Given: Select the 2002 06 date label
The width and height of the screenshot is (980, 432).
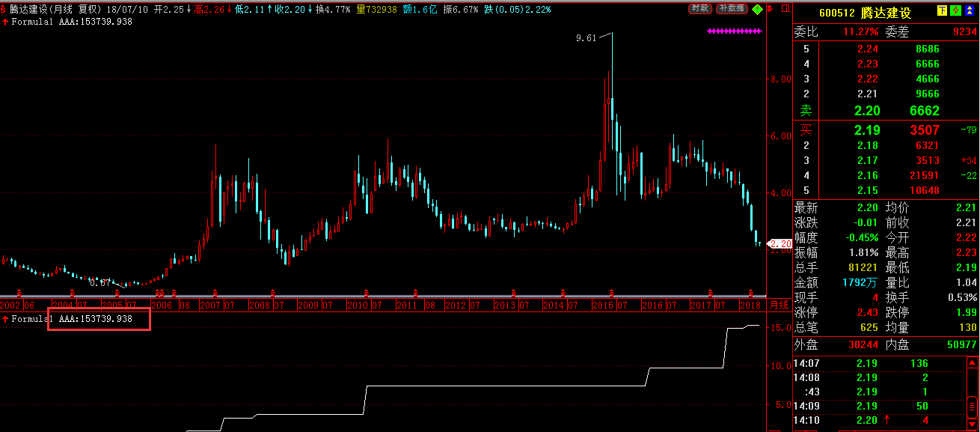Looking at the screenshot, I should point(18,305).
